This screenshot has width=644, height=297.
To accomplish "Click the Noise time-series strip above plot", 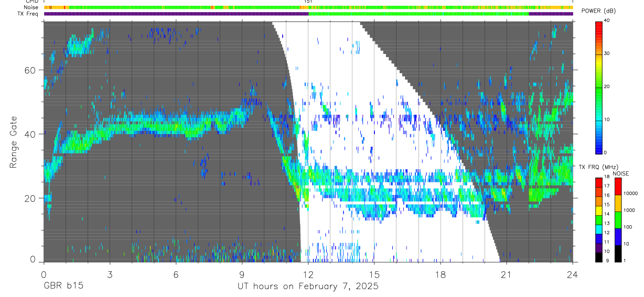I will [x=308, y=7].
